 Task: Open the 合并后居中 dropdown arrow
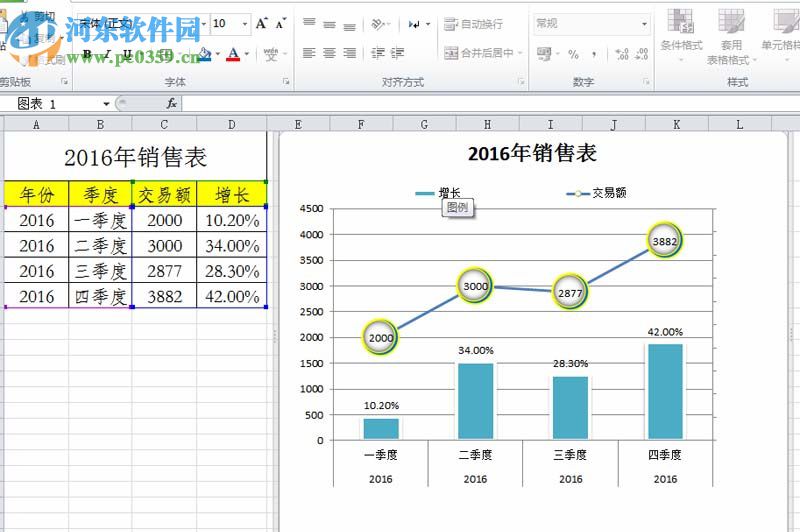point(520,53)
